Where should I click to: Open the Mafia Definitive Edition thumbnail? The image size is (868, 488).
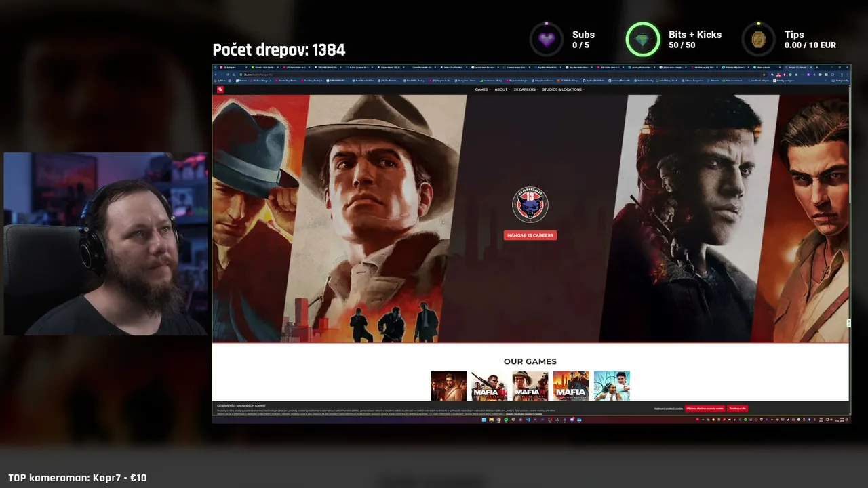(x=571, y=386)
